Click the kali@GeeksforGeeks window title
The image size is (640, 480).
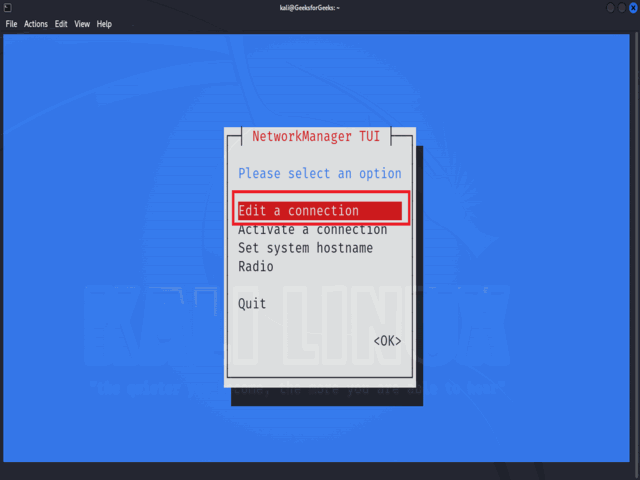(x=310, y=8)
